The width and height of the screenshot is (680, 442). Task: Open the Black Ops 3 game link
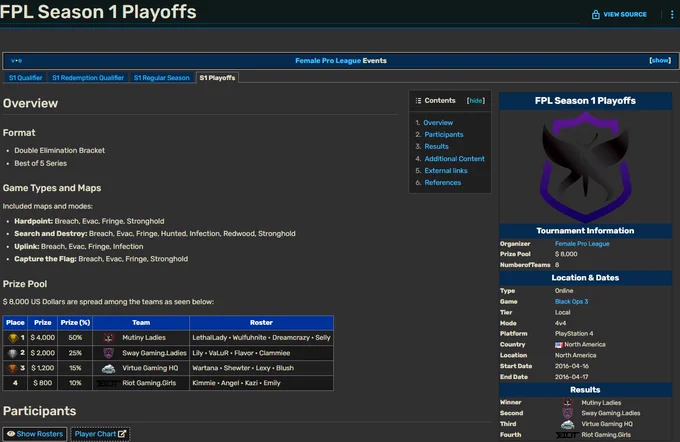pos(571,301)
